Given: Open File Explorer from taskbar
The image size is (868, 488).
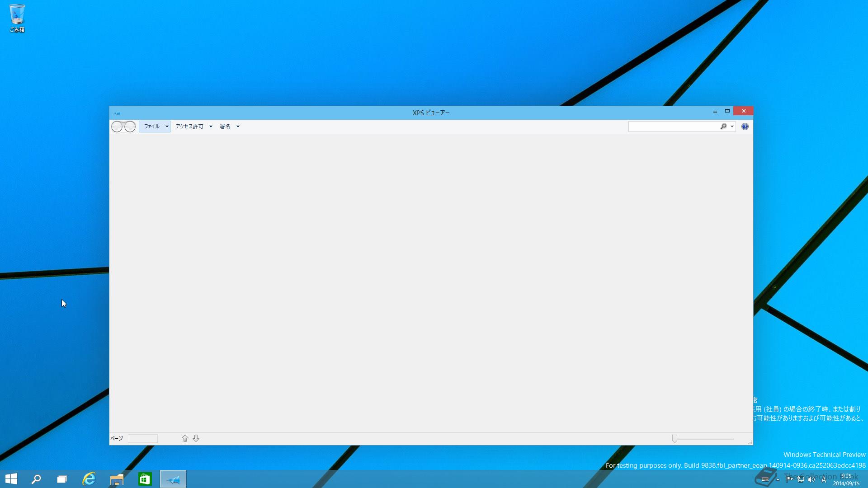Looking at the screenshot, I should click(x=117, y=479).
